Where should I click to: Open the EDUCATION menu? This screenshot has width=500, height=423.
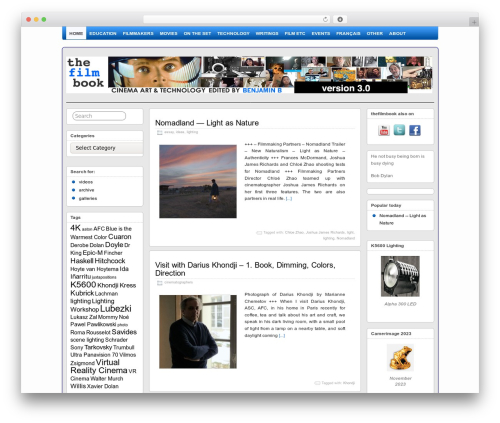103,33
